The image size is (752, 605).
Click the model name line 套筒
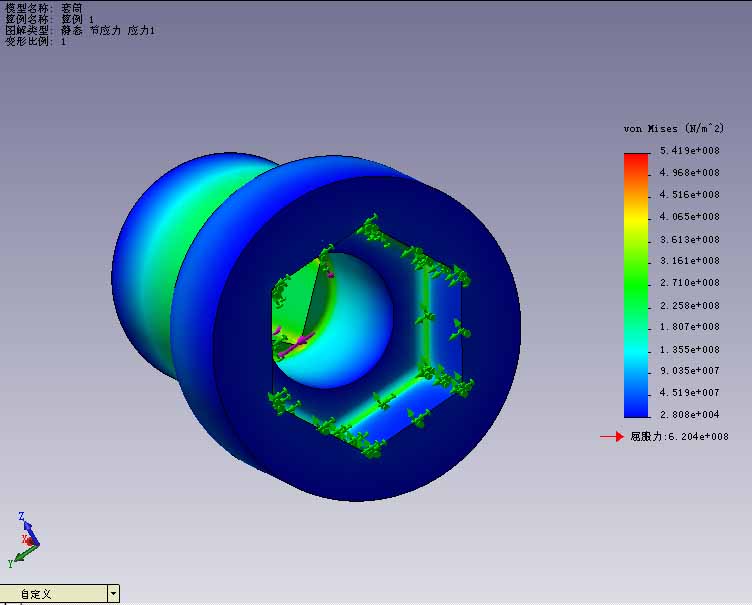44,8
